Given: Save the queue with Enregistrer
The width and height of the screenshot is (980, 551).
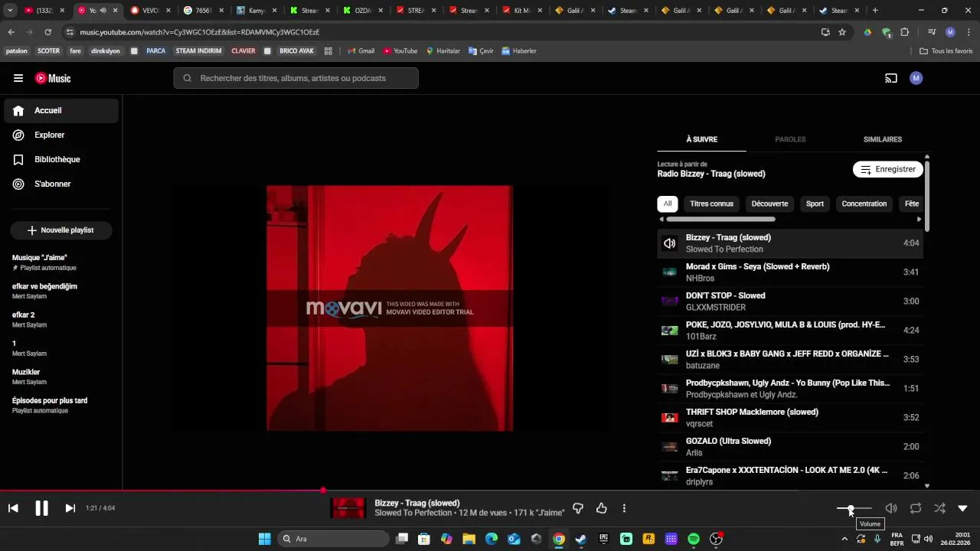Looking at the screenshot, I should (x=887, y=169).
